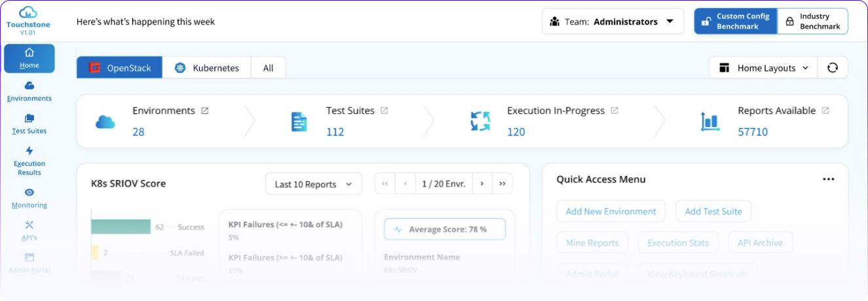Go to Execution Results lightning icon
The height and width of the screenshot is (301, 868).
pos(29,151)
